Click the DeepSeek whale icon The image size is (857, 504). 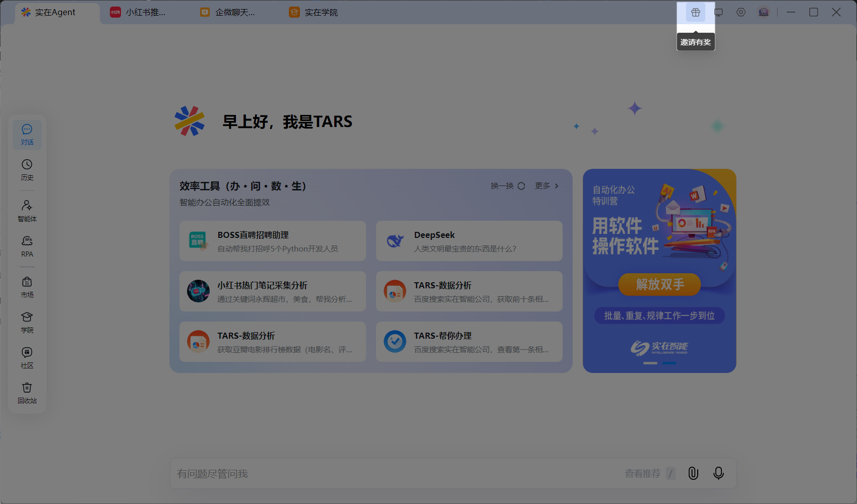click(x=395, y=241)
